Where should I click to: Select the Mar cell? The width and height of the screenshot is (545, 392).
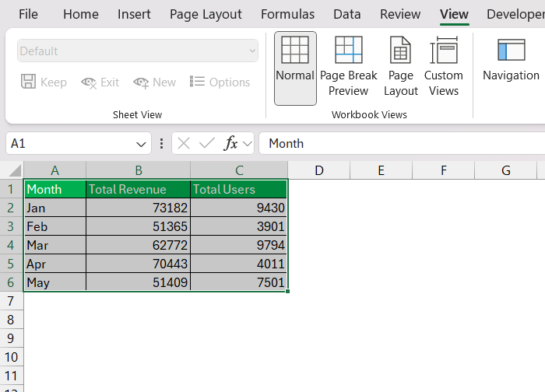[55, 245]
